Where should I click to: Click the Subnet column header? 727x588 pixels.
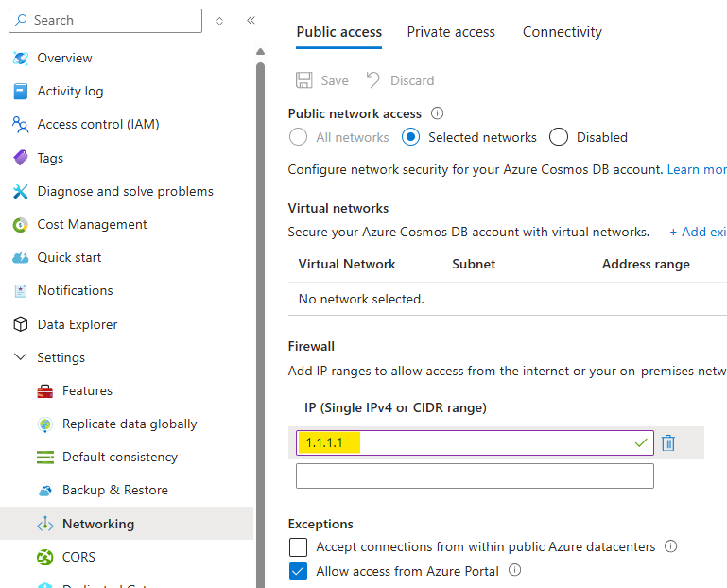pos(474,265)
